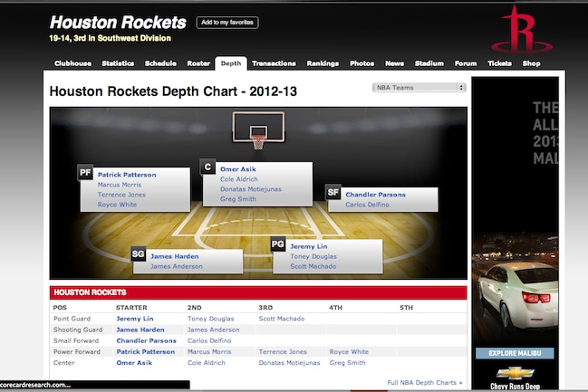
Task: Click Greg Smith in the court C box
Action: [x=237, y=199]
